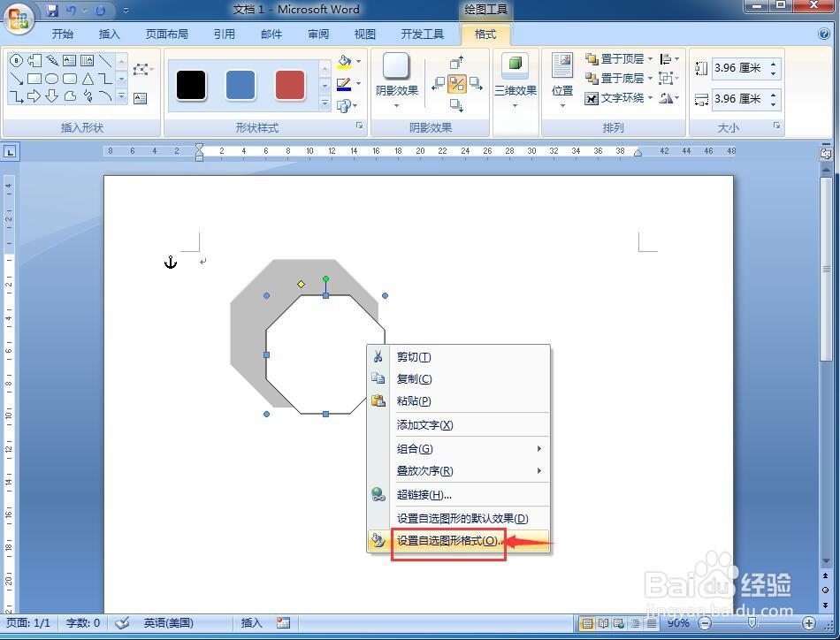
Task: Nudge shadow down
Action: coord(456,104)
